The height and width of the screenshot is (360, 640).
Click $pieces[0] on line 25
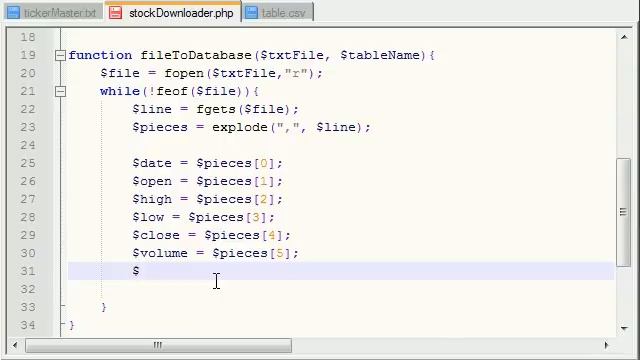pyautogui.click(x=236, y=163)
